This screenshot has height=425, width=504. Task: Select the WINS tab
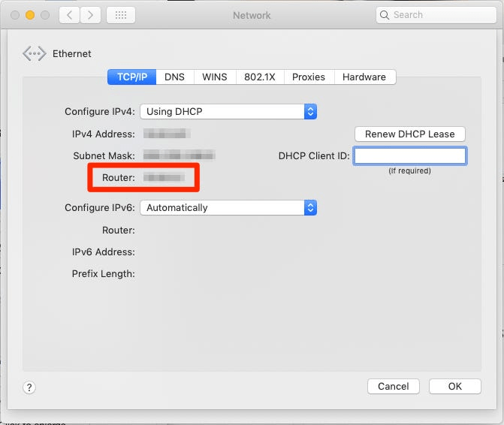[215, 77]
